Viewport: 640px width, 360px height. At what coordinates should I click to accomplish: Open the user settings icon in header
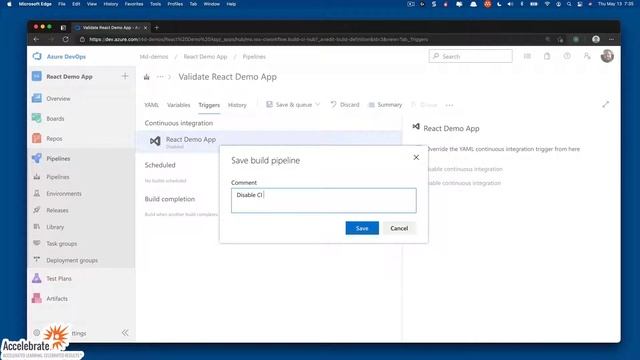[x=587, y=56]
